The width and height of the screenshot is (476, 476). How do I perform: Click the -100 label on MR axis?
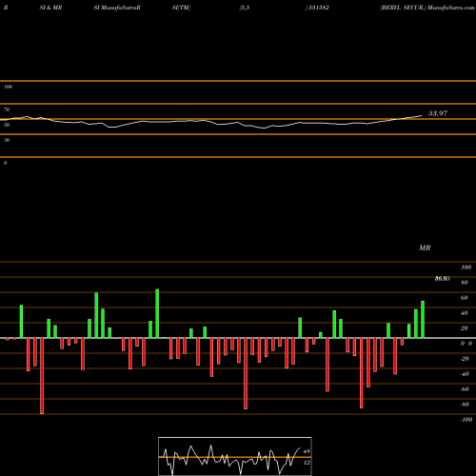(x=466, y=420)
